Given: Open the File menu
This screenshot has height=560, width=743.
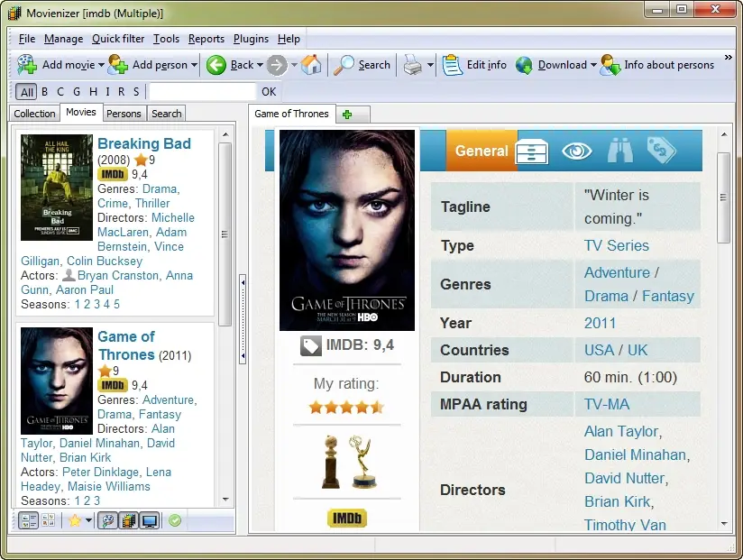Looking at the screenshot, I should (x=27, y=39).
